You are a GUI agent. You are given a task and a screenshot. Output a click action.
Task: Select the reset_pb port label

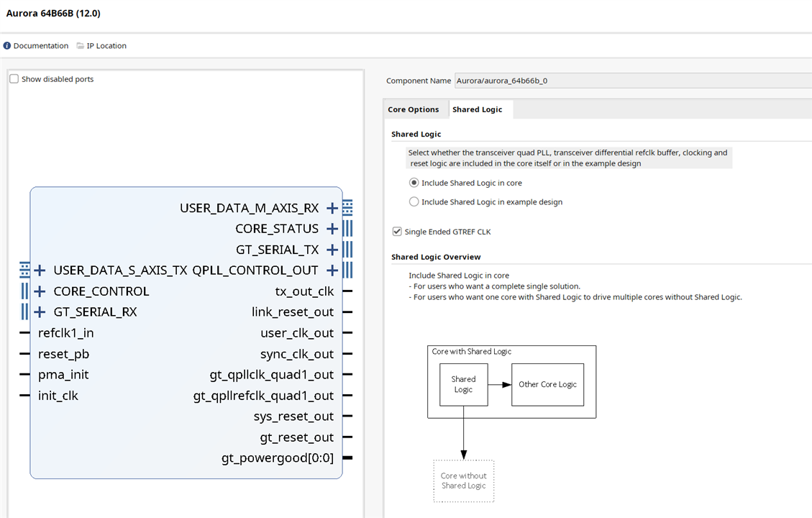coord(64,354)
